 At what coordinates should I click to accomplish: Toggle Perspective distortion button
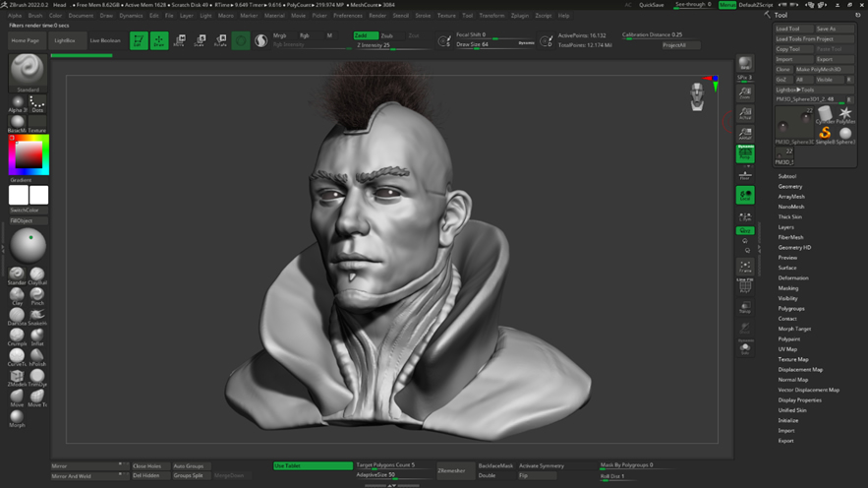(x=745, y=153)
